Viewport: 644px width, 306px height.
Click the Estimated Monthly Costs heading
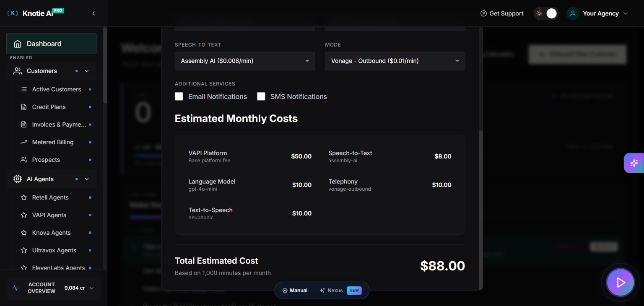point(236,119)
